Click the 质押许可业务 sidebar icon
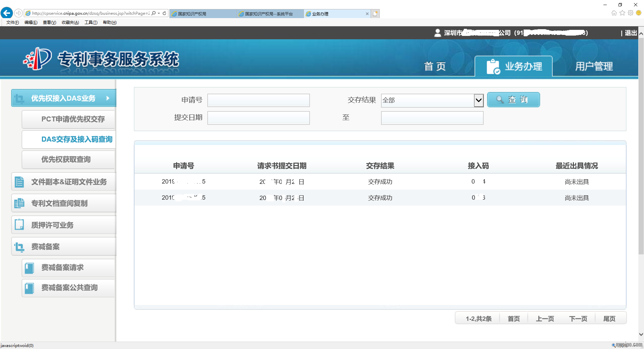644x349 pixels. pyautogui.click(x=19, y=225)
